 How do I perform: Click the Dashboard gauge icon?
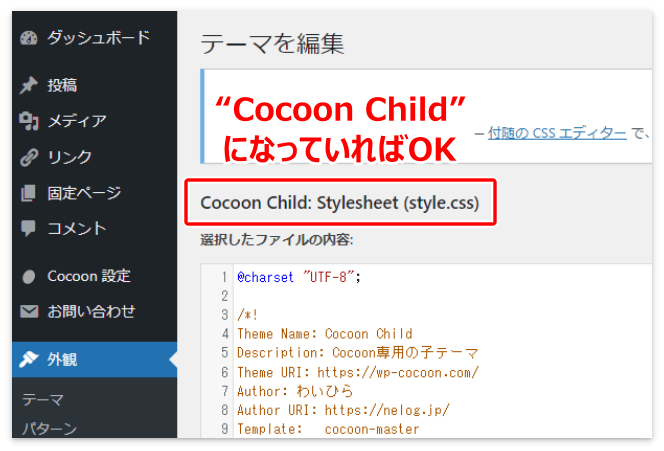[29, 38]
